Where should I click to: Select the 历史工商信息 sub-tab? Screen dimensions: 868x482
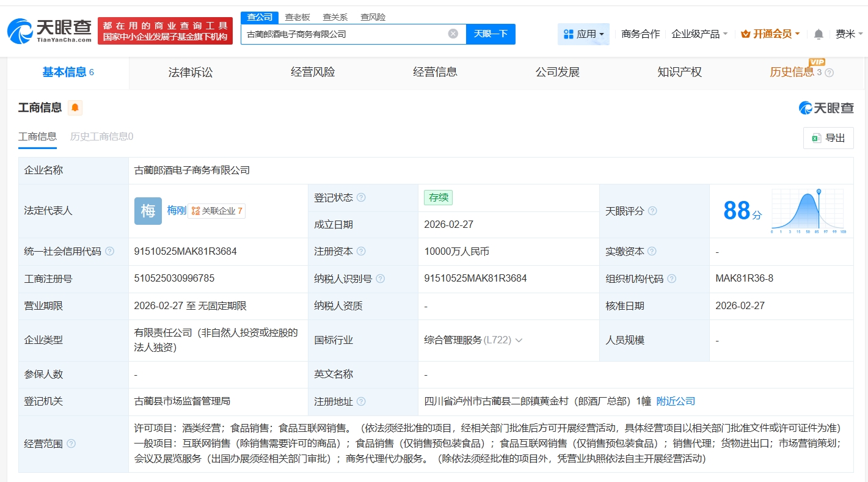pos(101,137)
